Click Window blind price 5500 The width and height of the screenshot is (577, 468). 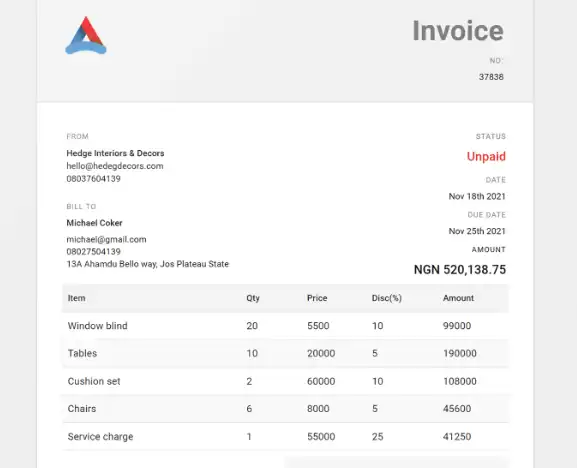(x=318, y=326)
